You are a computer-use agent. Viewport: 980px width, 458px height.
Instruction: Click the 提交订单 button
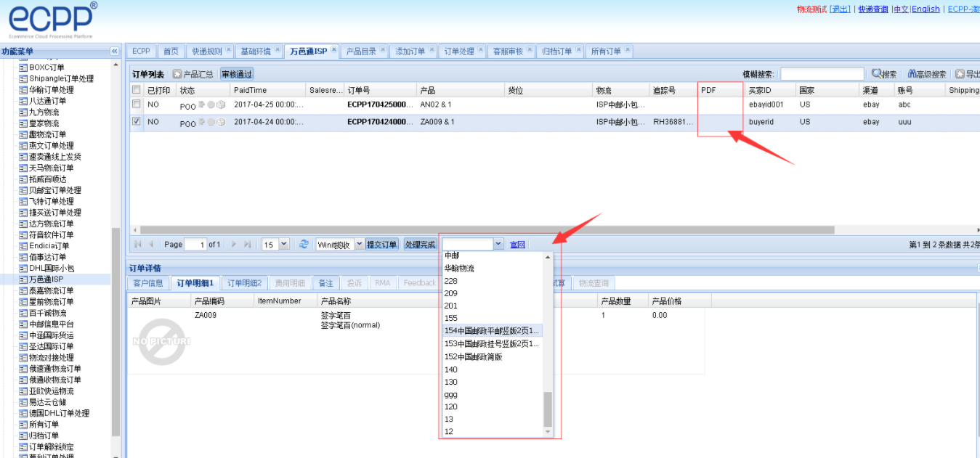382,245
